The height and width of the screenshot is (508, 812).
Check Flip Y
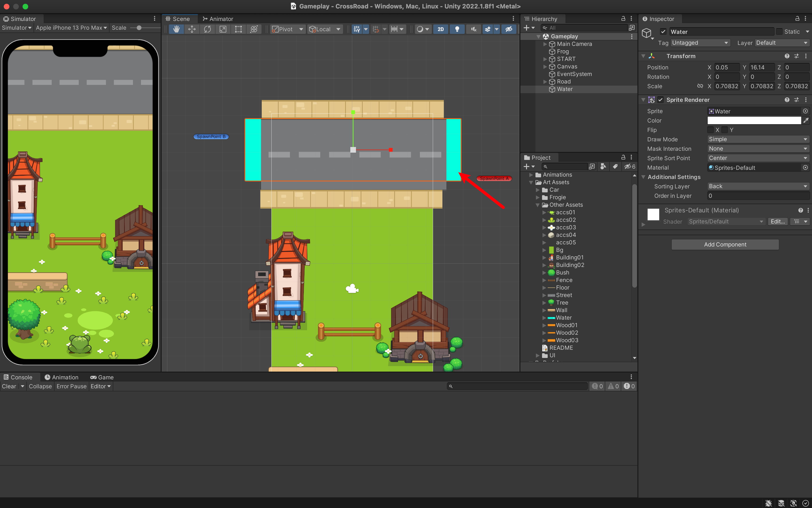[725, 130]
